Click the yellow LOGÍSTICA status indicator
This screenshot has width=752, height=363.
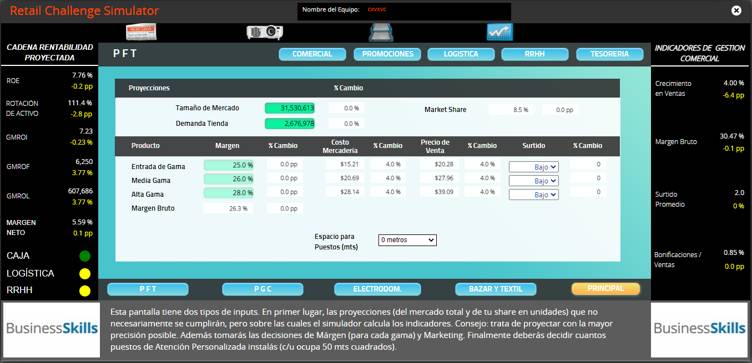pyautogui.click(x=85, y=274)
